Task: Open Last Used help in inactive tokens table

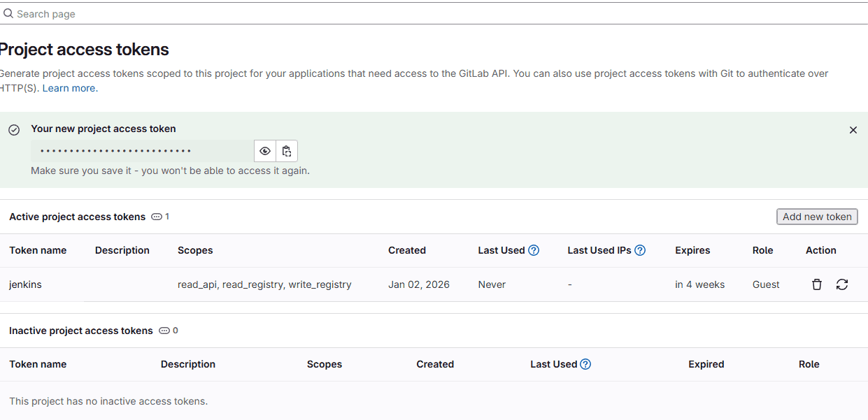Action: point(585,364)
